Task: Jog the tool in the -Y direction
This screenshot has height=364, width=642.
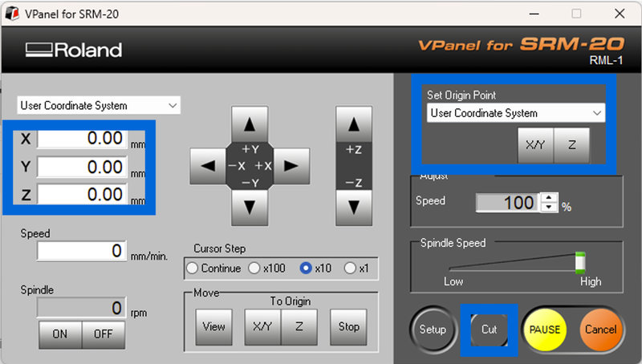Action: (x=250, y=208)
